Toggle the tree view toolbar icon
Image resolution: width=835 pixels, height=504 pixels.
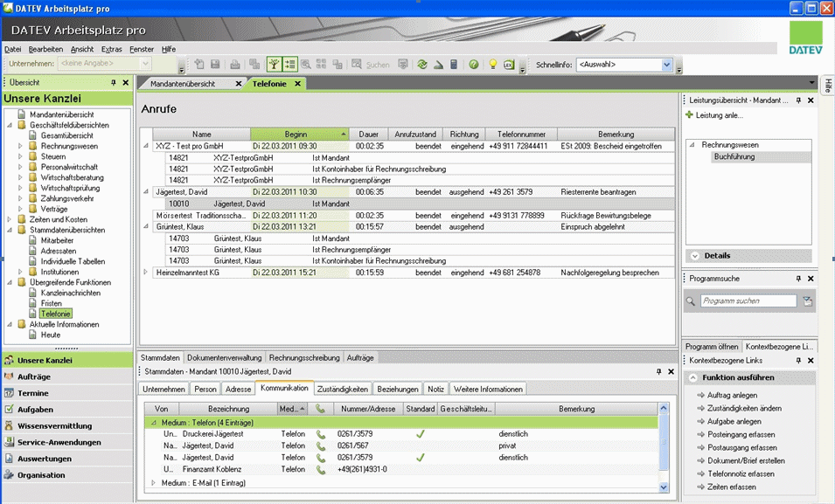[273, 65]
